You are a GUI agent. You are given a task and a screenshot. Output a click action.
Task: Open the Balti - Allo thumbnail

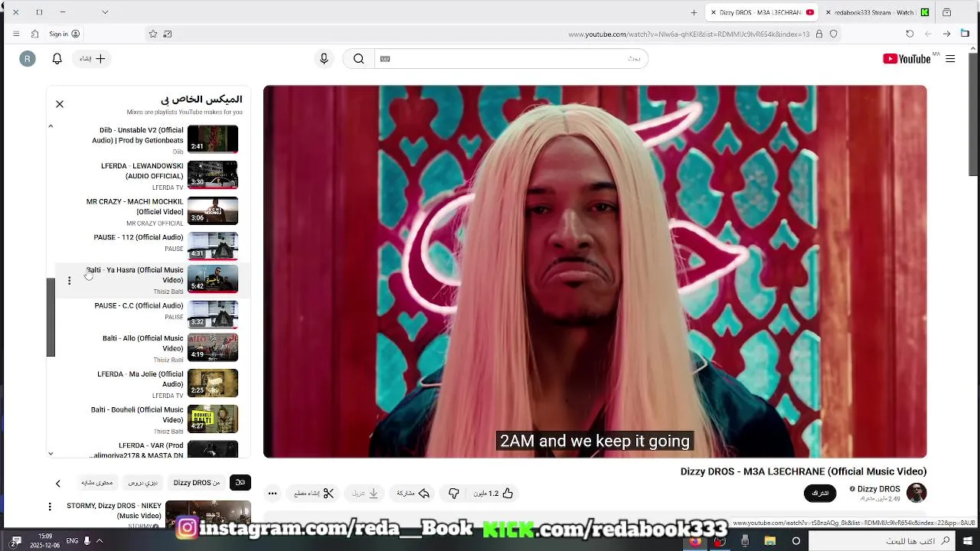pos(213,347)
